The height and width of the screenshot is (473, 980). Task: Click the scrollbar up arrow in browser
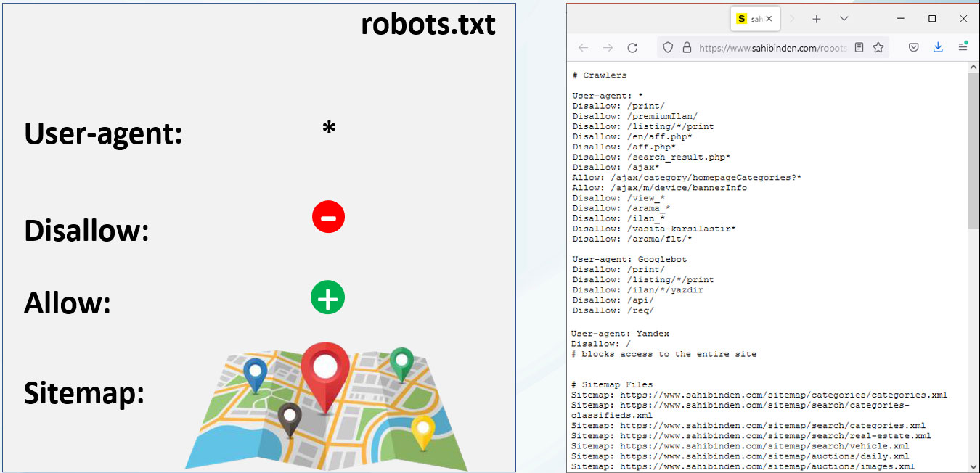973,67
